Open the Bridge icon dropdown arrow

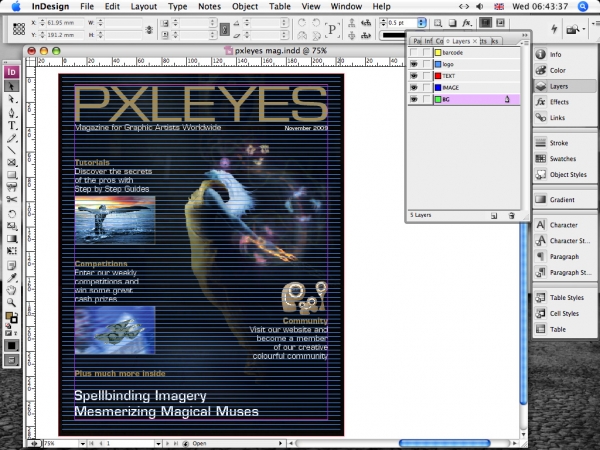584,29
